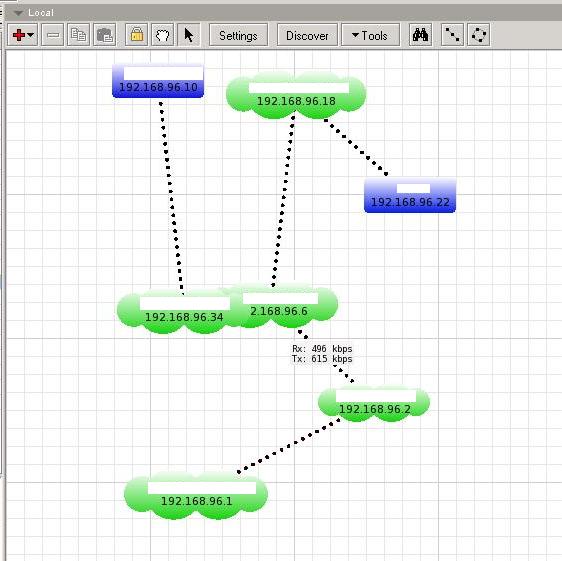562x561 pixels.
Task: Select the hand pan tool
Action: coord(163,35)
